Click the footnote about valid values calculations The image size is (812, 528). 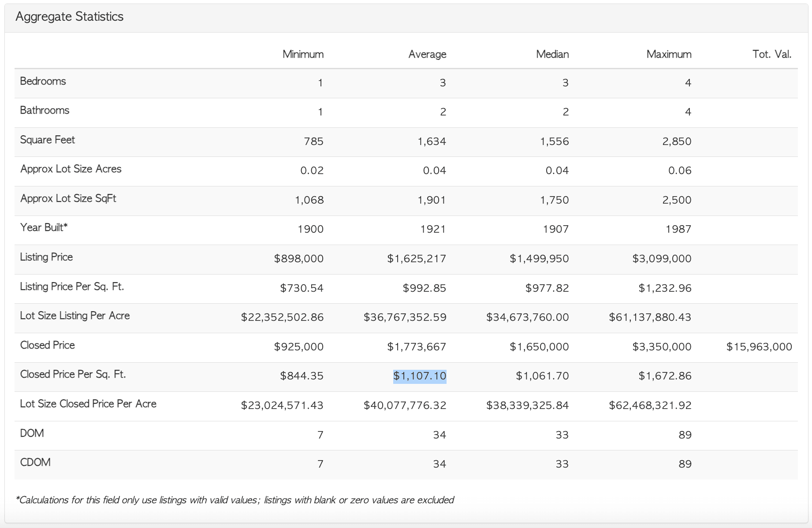(235, 500)
